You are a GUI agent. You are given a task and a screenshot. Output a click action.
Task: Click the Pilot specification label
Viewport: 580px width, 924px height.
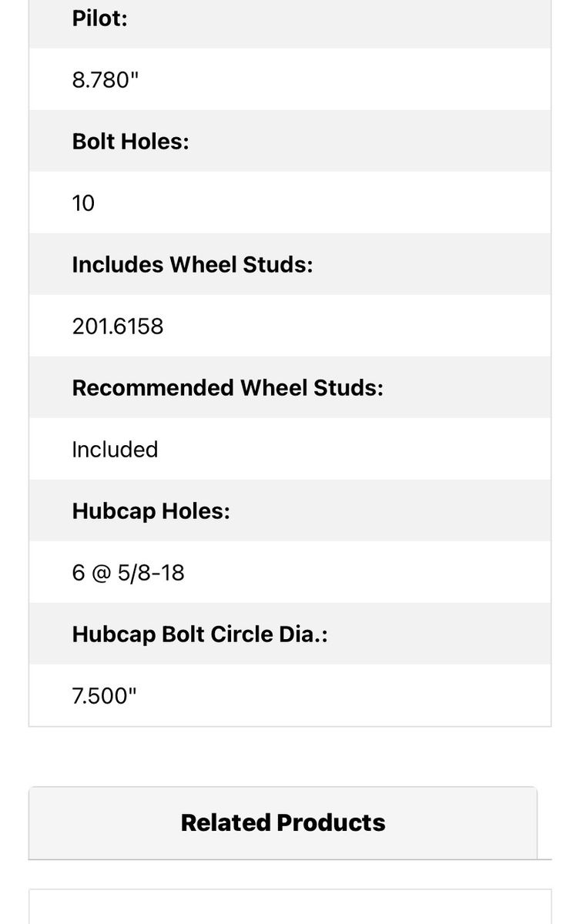pyautogui.click(x=99, y=19)
